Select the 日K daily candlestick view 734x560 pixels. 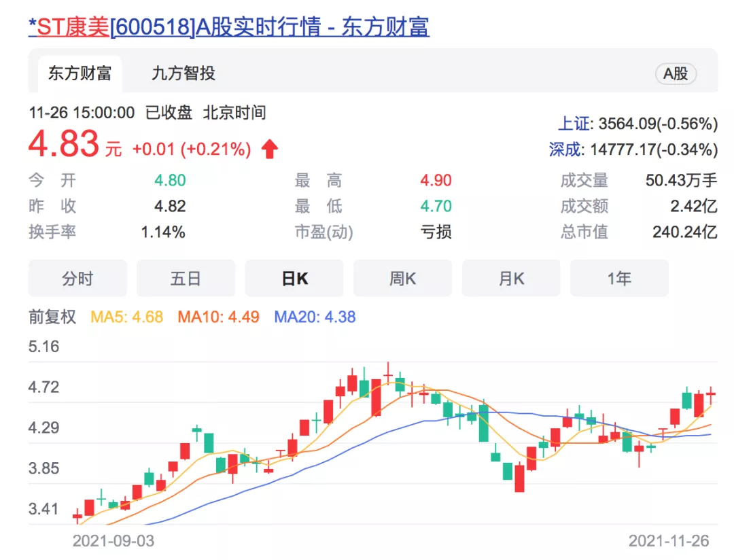(294, 279)
